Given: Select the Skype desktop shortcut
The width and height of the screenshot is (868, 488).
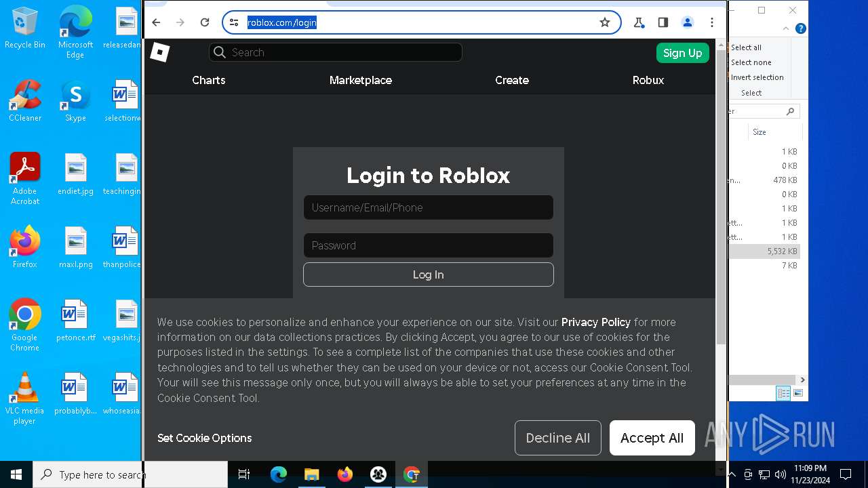Looking at the screenshot, I should point(75,101).
